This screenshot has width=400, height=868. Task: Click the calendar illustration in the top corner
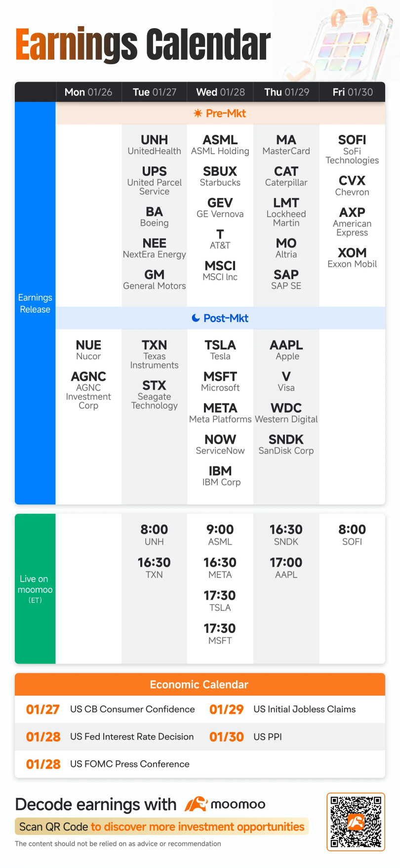(352, 42)
